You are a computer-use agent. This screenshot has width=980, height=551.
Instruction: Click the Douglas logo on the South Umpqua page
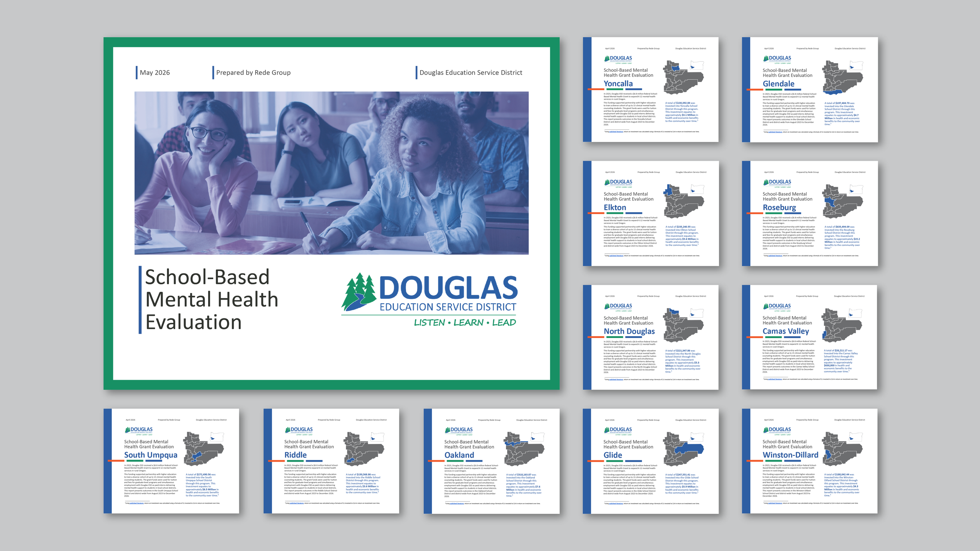(139, 431)
